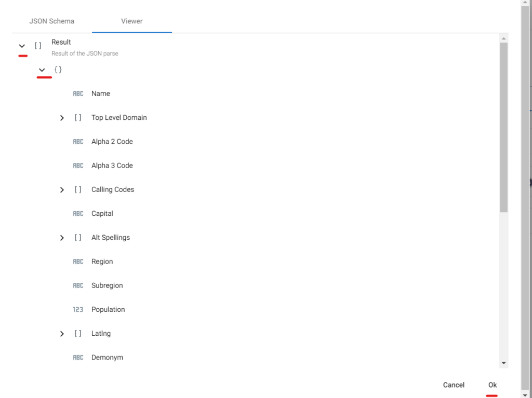The image size is (532, 398).
Task: Click the ABC type icon for Alpha 3 Code
Action: 78,165
